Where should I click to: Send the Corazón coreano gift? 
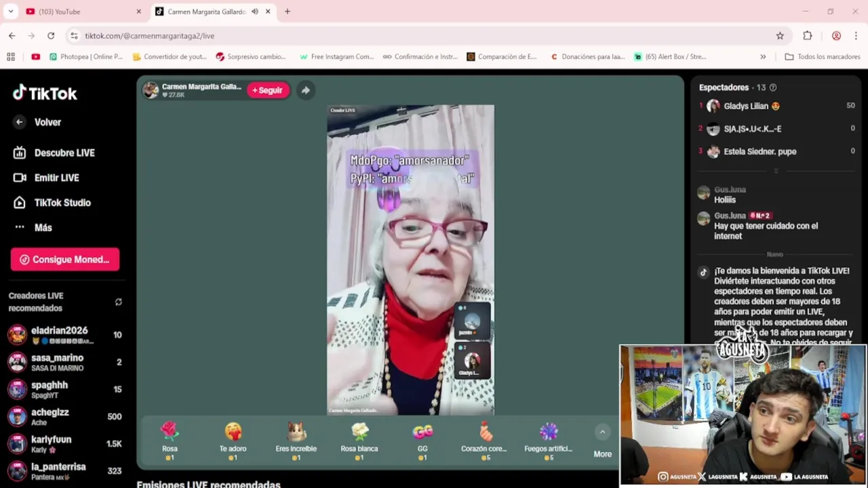pos(484,441)
